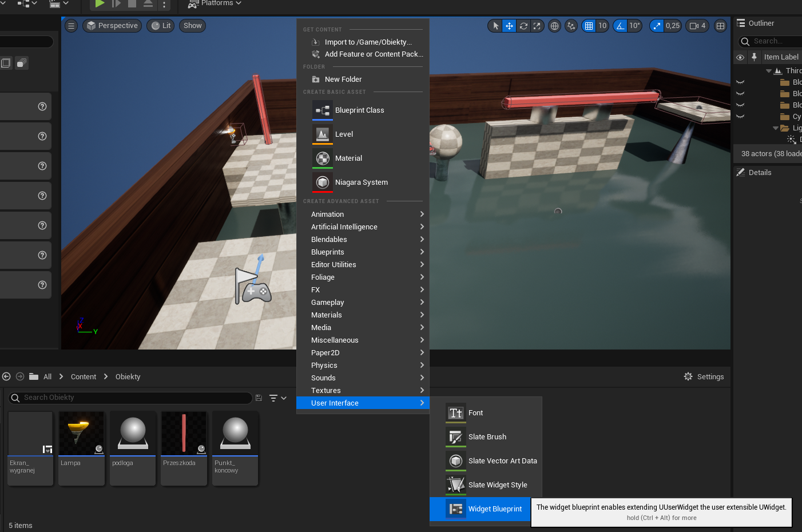Choose Widget Blueprint from the submenu
This screenshot has height=532, width=802.
click(x=494, y=509)
